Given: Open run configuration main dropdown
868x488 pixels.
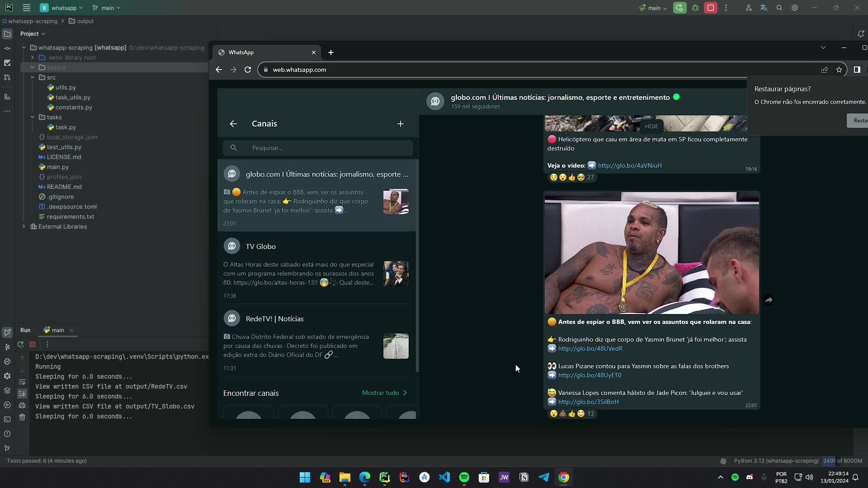Looking at the screenshot, I should point(653,8).
